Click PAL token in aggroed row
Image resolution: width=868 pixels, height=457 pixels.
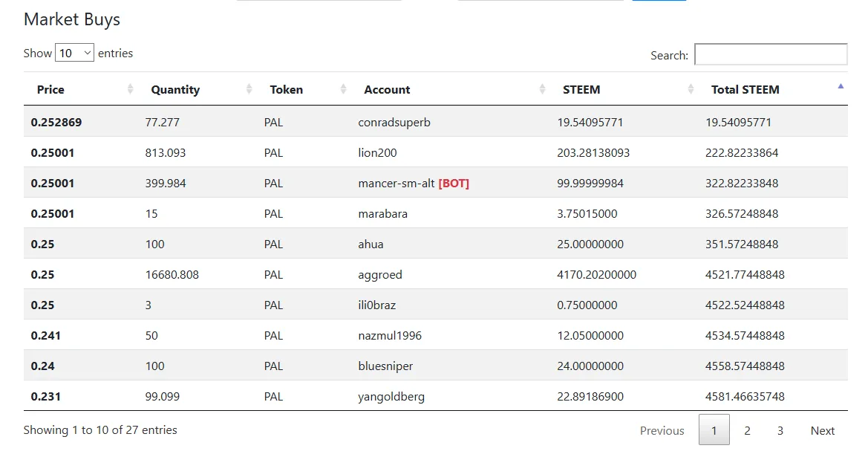(273, 275)
